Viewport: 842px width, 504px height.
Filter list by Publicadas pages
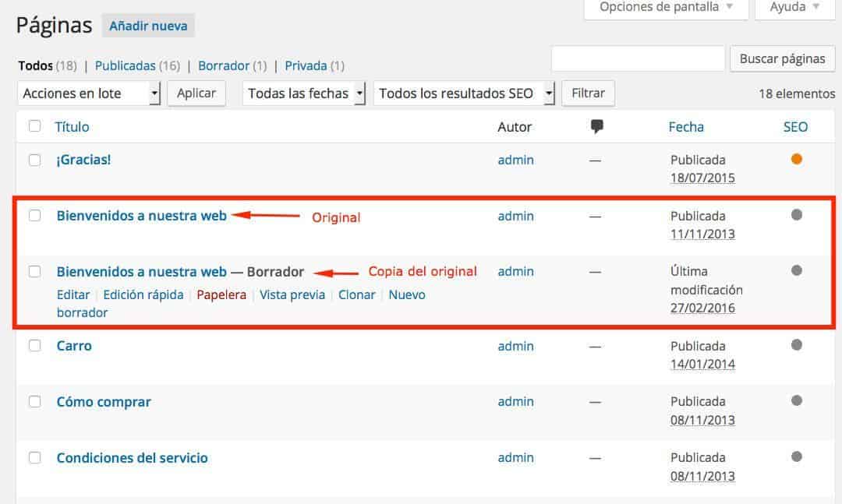coord(126,65)
